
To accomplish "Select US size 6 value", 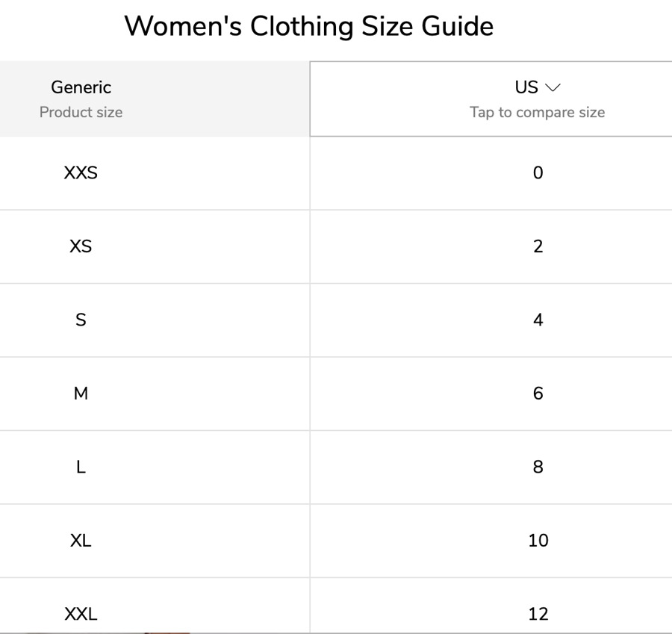I will (x=538, y=394).
